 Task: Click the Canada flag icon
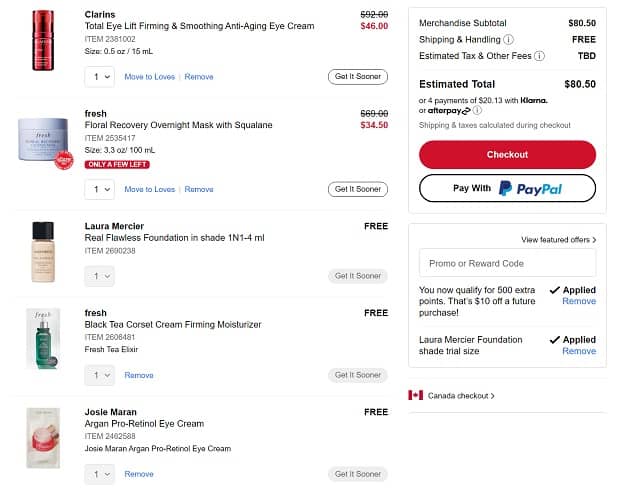point(416,395)
